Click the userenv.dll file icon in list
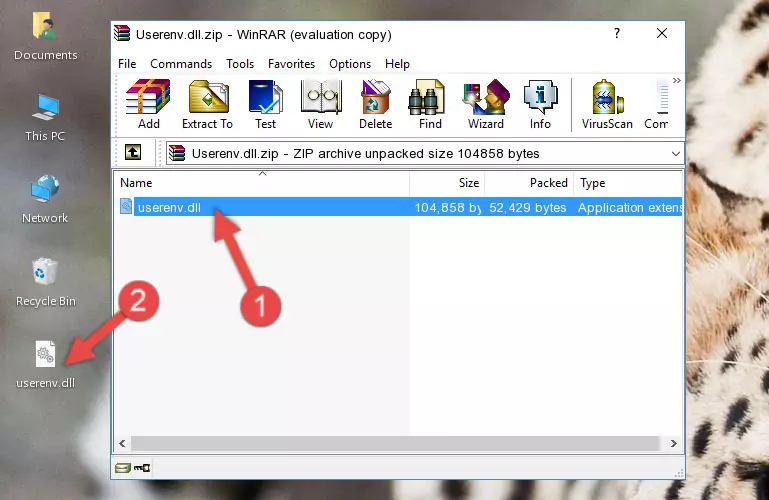This screenshot has width=769, height=500. tap(126, 207)
